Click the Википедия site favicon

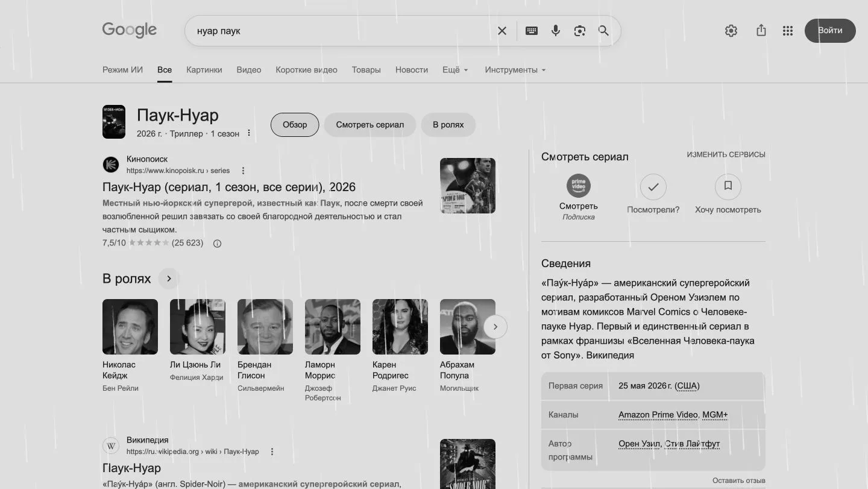pyautogui.click(x=111, y=446)
